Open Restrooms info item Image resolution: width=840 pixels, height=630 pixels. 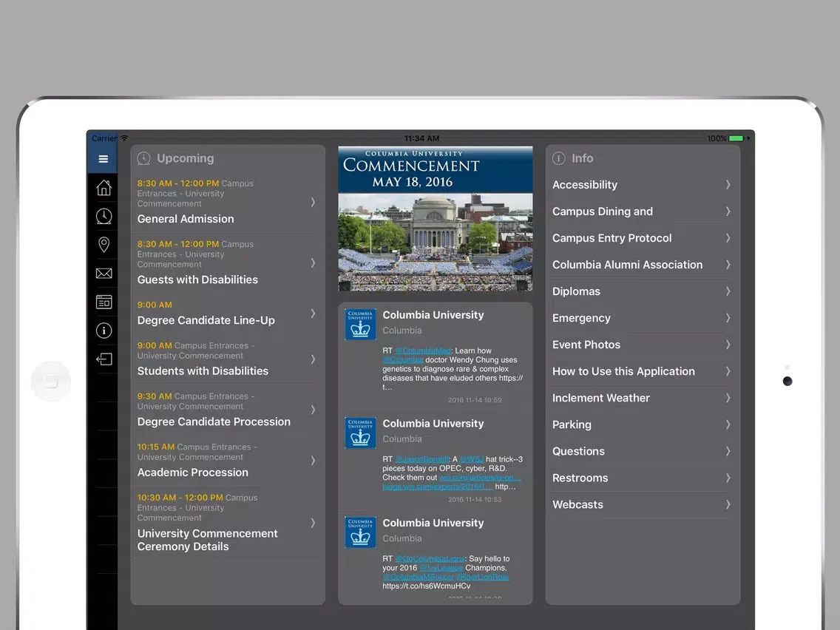coord(643,478)
